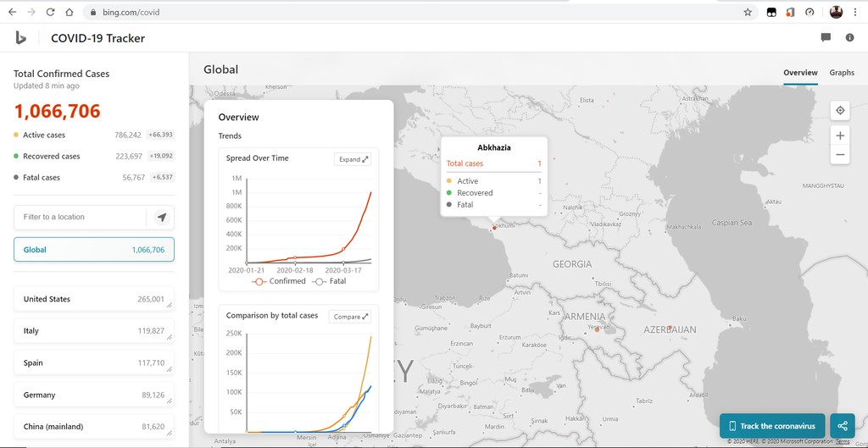Use my location arrow in filter box
868x448 pixels.
tap(162, 218)
